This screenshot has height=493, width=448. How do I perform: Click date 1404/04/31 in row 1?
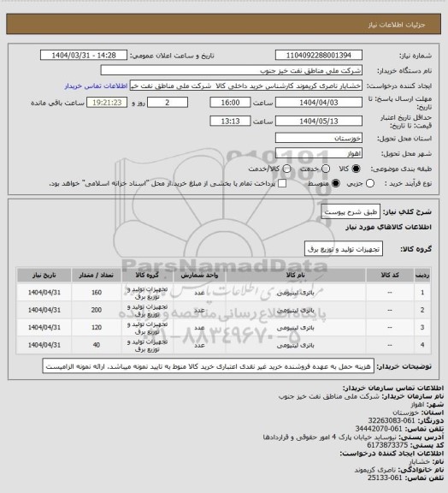[x=44, y=293]
